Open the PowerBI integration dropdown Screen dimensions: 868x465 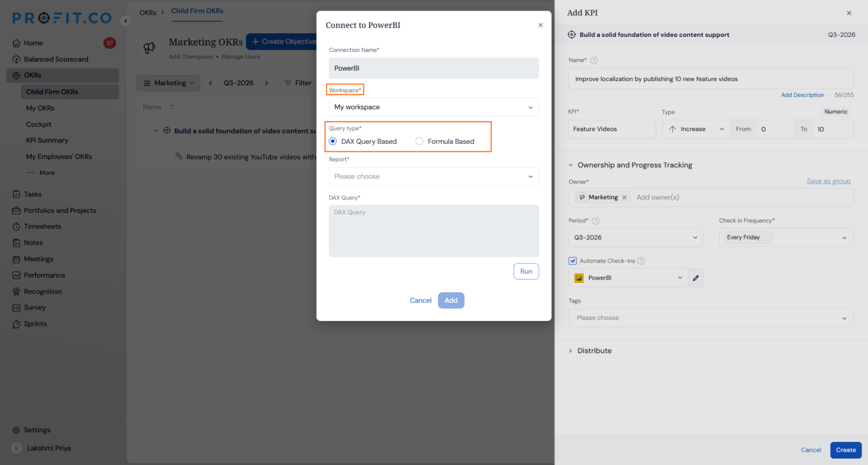628,278
